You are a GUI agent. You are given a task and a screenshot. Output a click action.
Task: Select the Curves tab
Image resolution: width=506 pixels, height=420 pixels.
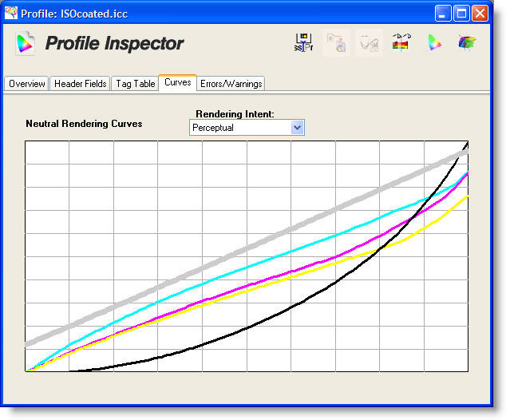tap(177, 82)
